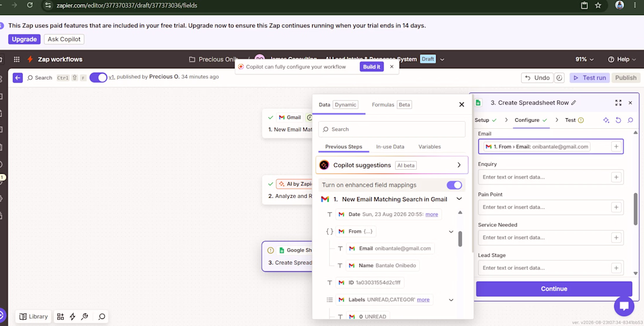The height and width of the screenshot is (326, 644).
Task: Click the Continue button
Action: pyautogui.click(x=554, y=289)
